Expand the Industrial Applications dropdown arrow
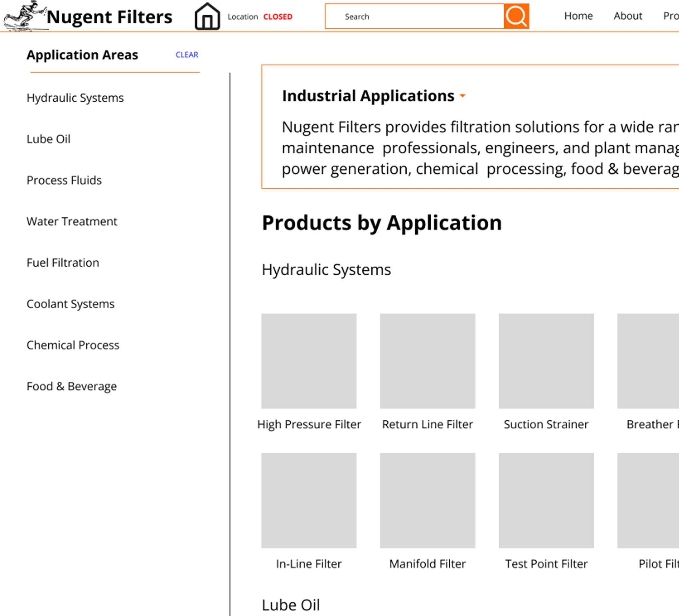The height and width of the screenshot is (616, 679). coord(463,96)
